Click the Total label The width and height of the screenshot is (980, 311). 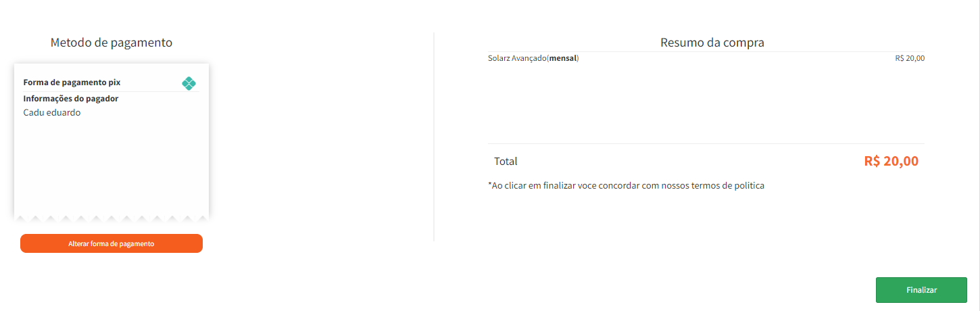tap(506, 162)
